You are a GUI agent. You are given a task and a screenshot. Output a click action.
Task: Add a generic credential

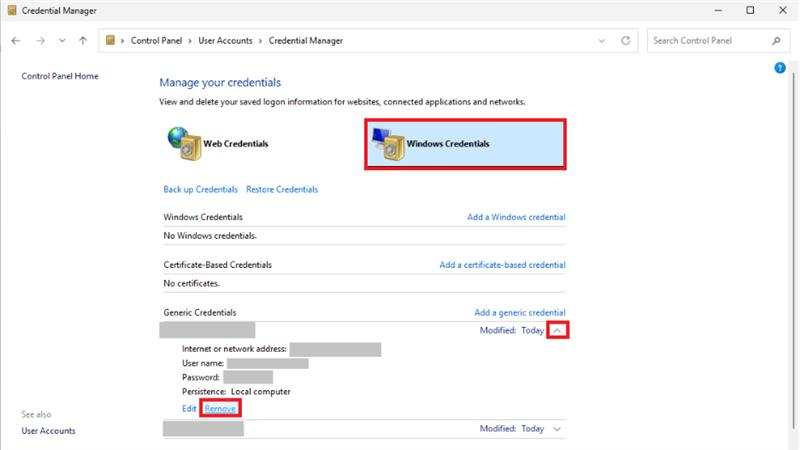(x=520, y=312)
